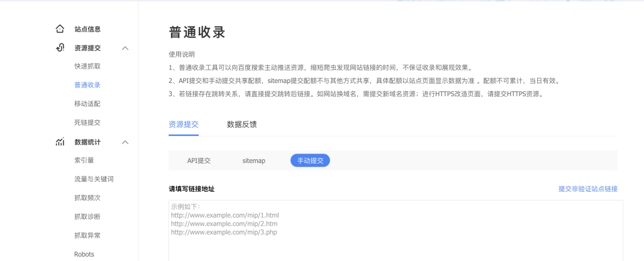Open 抓取异常 page
This screenshot has width=644, height=261.
point(87,235)
